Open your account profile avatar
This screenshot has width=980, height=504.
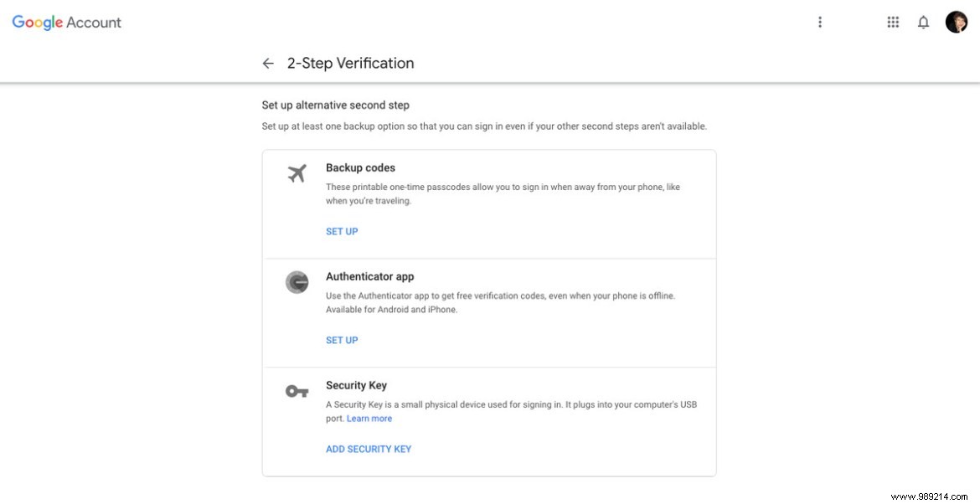956,22
